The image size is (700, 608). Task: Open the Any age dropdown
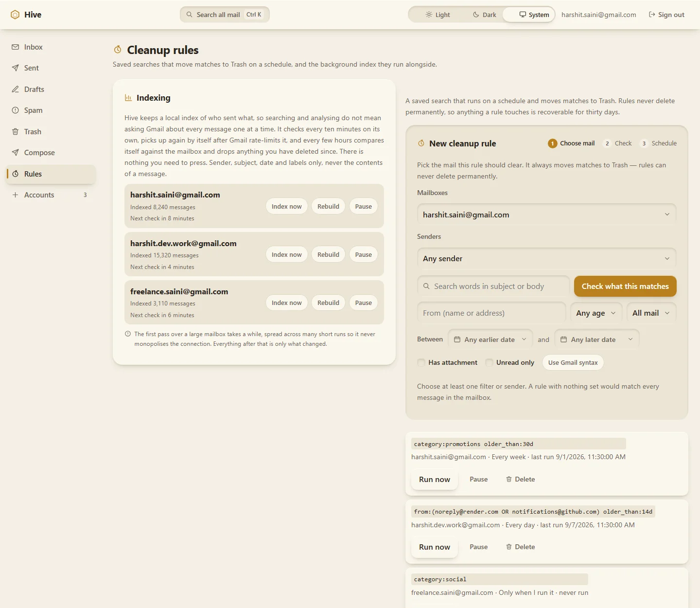(x=596, y=313)
